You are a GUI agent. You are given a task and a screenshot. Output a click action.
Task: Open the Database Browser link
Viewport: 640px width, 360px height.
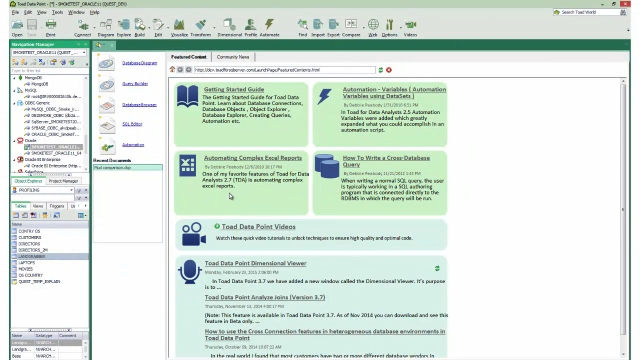139,105
